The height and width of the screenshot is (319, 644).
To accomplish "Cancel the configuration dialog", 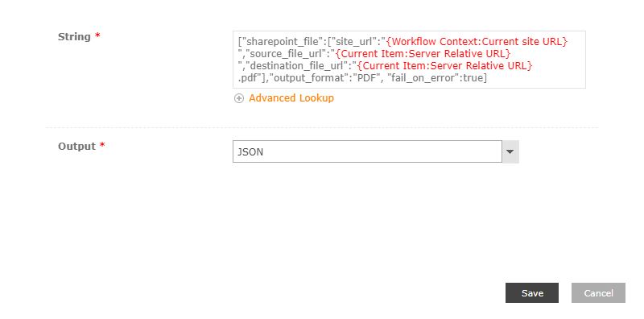I will coord(598,292).
